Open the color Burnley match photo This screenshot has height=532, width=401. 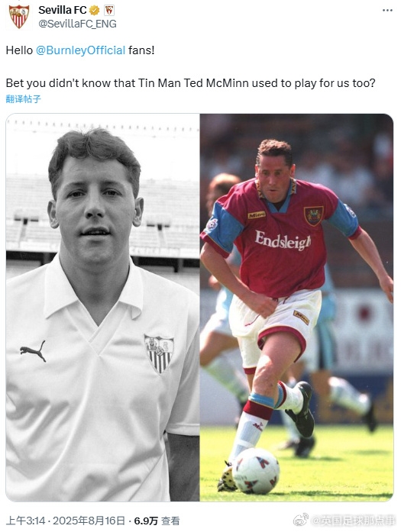pos(296,308)
